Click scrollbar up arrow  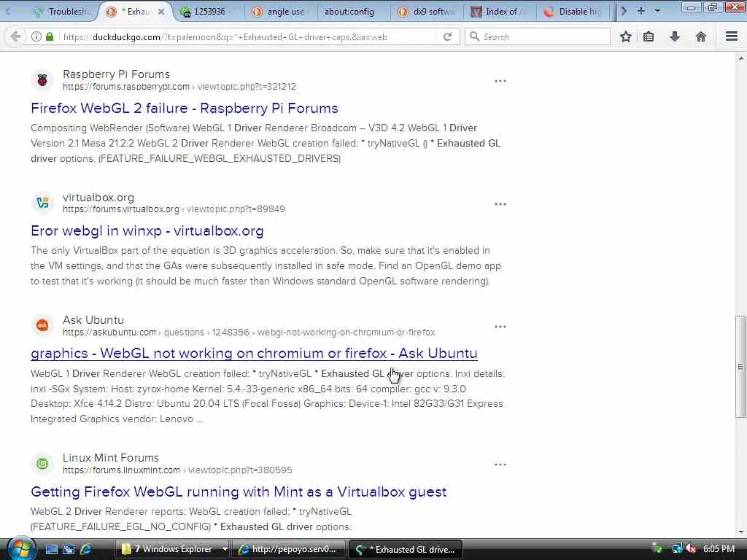(x=740, y=58)
